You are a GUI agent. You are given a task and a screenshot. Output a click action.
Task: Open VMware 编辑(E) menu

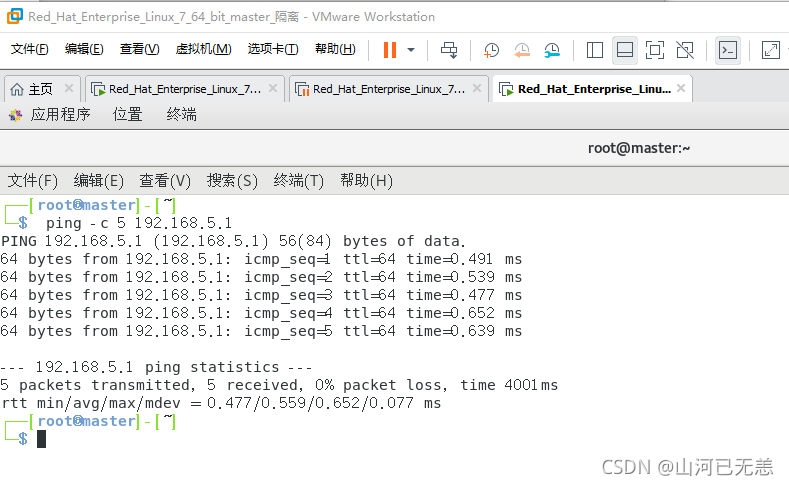tap(84, 49)
